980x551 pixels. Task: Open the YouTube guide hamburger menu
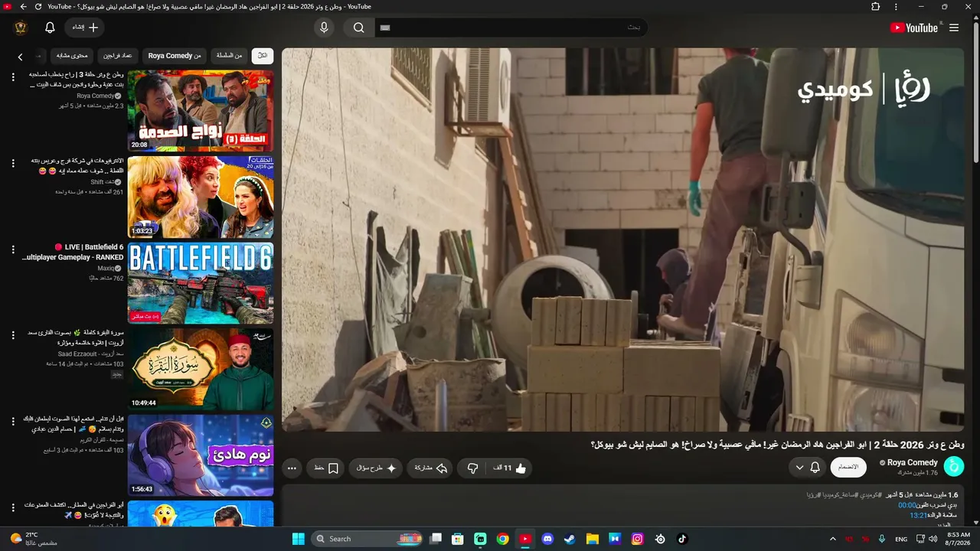[954, 28]
